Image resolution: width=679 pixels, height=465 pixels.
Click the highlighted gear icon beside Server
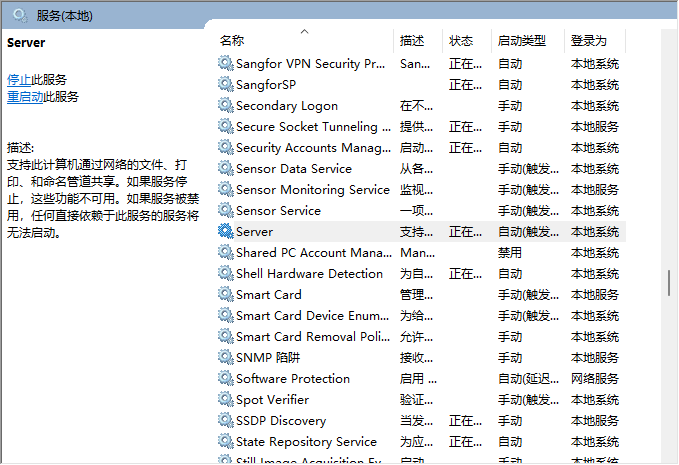coord(226,231)
